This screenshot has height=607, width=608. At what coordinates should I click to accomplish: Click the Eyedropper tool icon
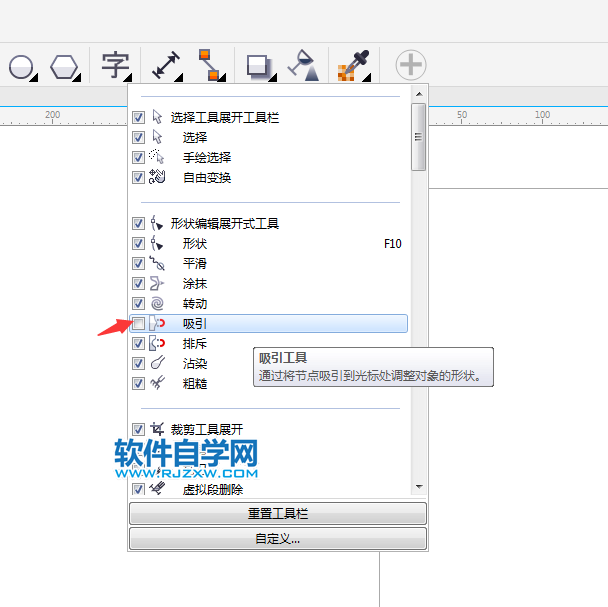click(x=351, y=66)
